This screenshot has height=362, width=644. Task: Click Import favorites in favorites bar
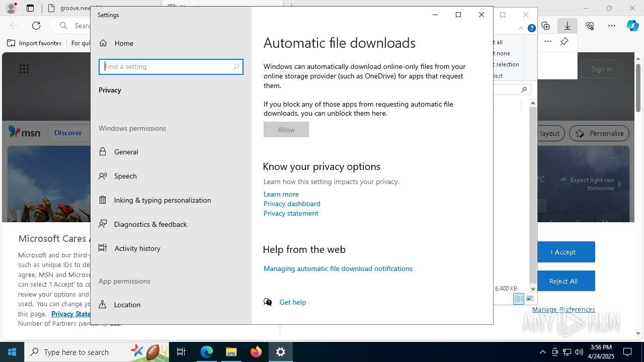point(34,43)
